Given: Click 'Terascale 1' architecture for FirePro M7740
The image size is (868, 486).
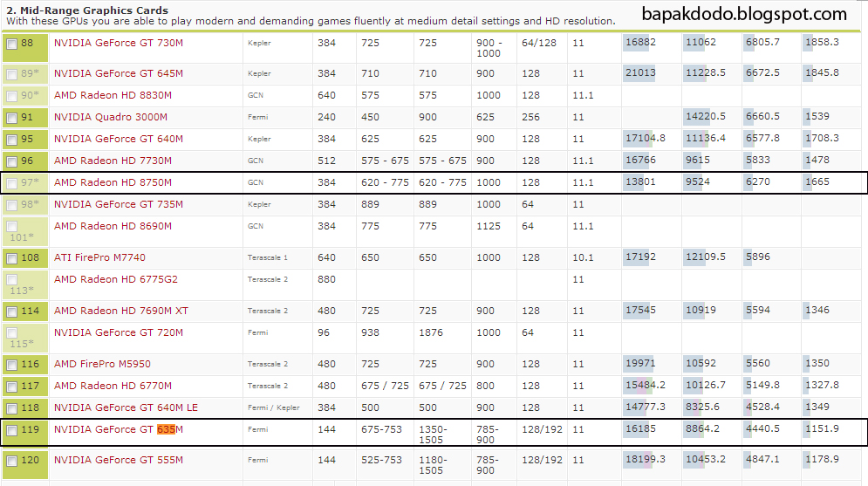Looking at the screenshot, I should pyautogui.click(x=267, y=257).
